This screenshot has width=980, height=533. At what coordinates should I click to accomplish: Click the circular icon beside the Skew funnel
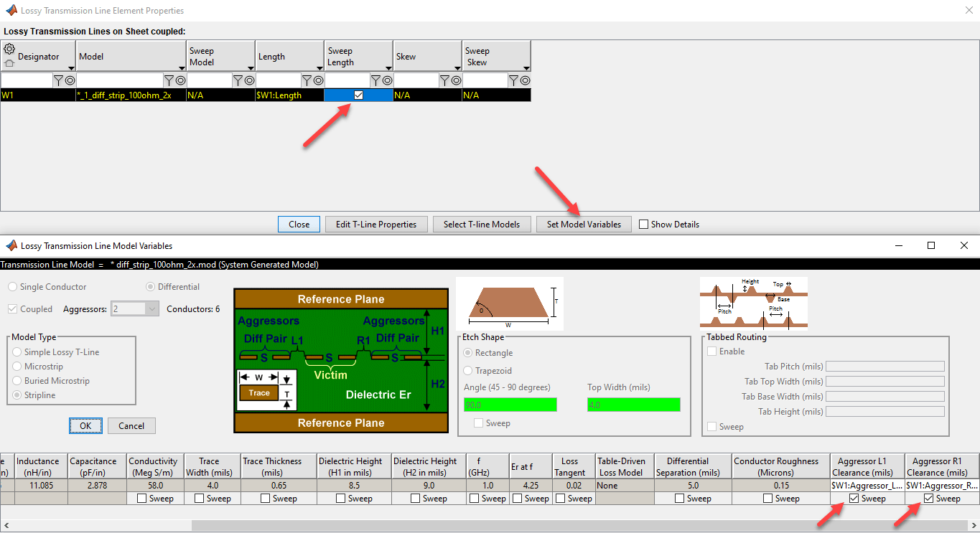click(456, 80)
